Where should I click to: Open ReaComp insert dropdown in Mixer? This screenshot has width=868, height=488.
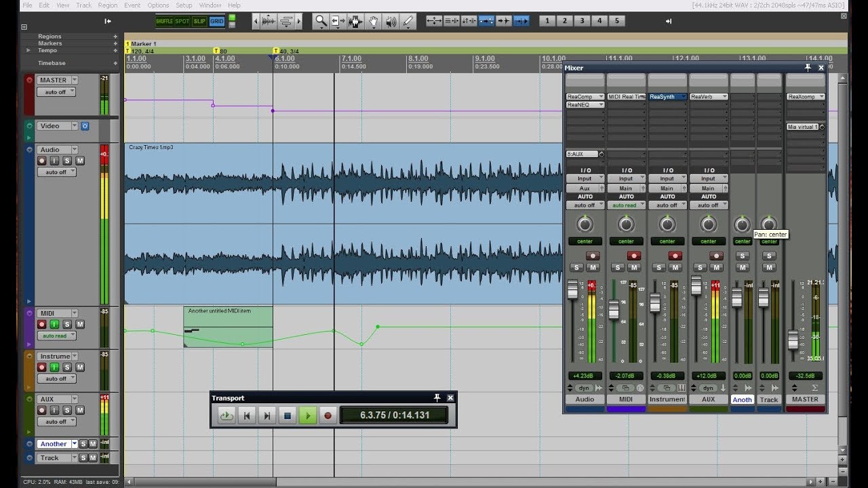pos(585,97)
